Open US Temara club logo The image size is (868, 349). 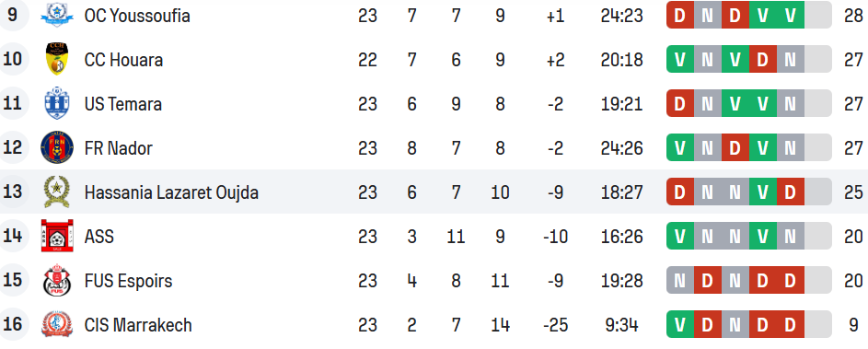click(57, 103)
